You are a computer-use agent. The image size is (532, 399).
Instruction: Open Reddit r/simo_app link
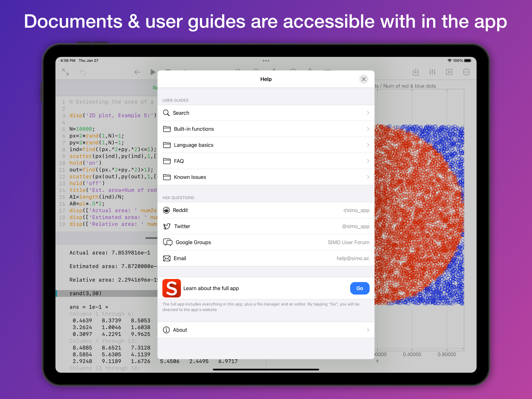266,210
